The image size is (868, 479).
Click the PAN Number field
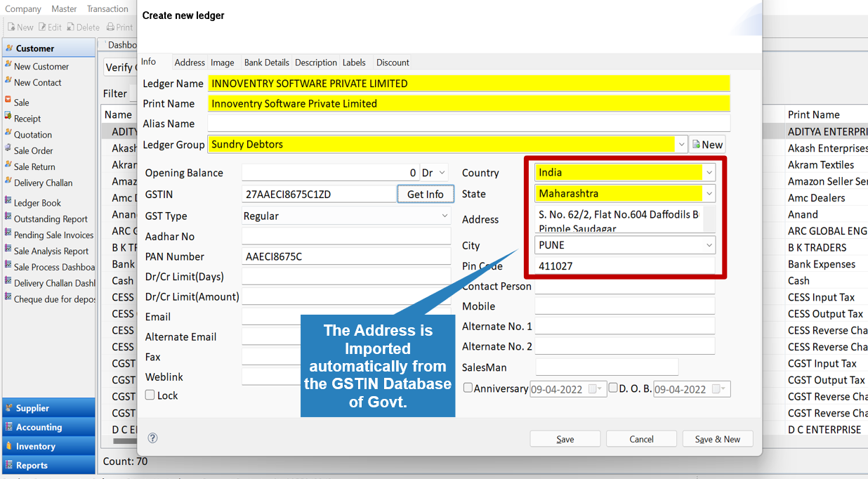tap(346, 256)
